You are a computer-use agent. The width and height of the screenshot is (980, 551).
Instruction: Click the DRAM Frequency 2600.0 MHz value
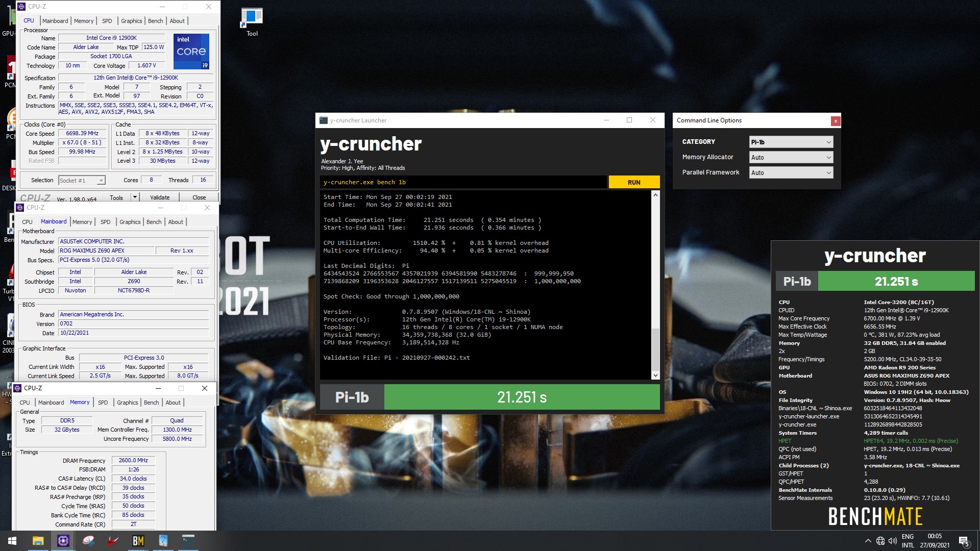click(133, 460)
